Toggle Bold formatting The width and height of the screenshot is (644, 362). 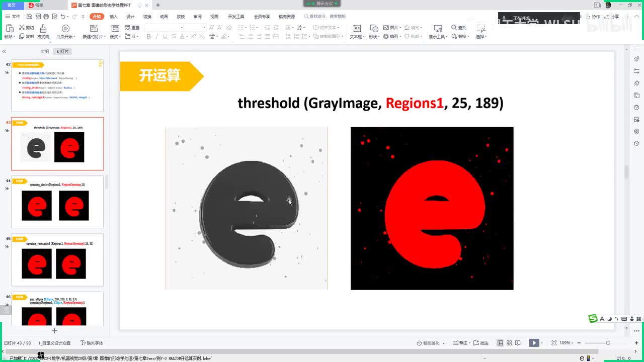tap(148, 36)
